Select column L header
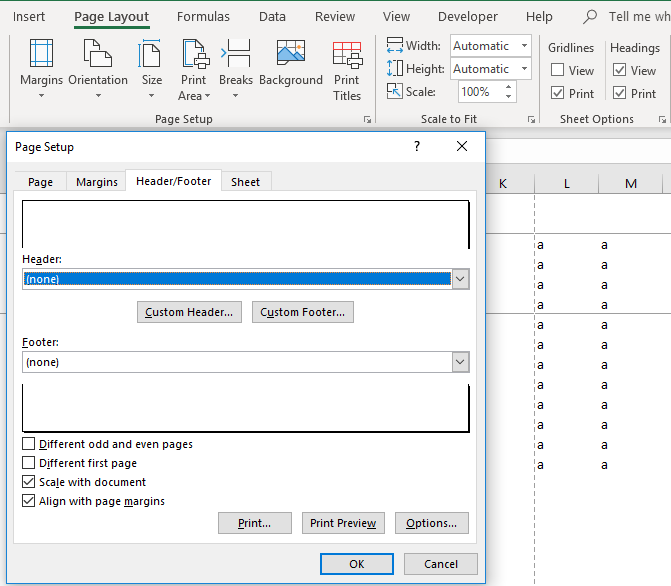The image size is (671, 586). (567, 184)
